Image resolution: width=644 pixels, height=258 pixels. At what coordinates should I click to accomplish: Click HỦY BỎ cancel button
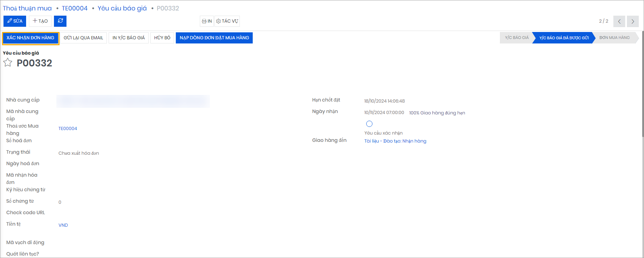[162, 38]
